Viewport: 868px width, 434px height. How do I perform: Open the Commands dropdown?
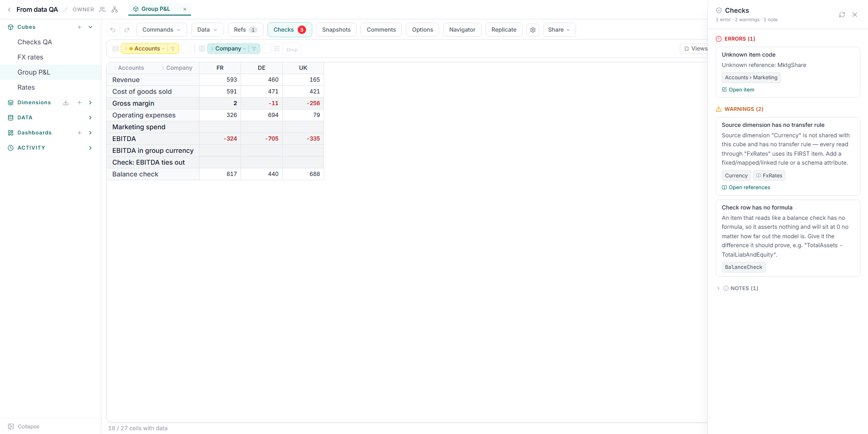click(x=162, y=30)
